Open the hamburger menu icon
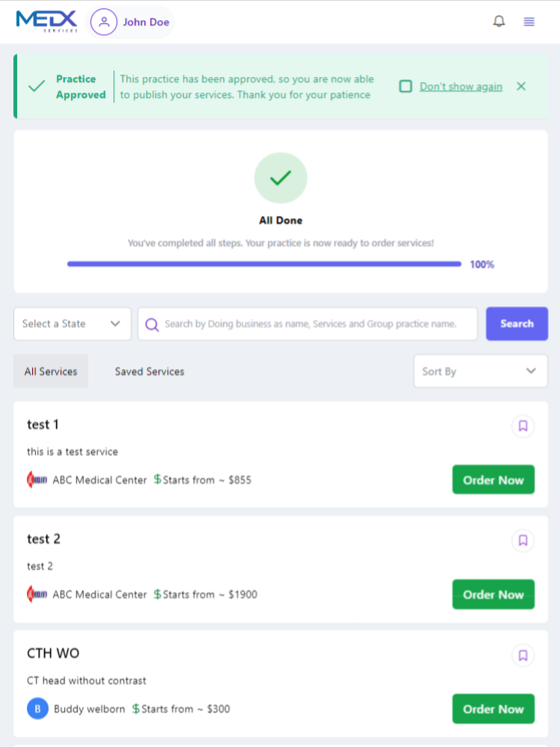Viewport: 560px width, 747px height. point(529,22)
